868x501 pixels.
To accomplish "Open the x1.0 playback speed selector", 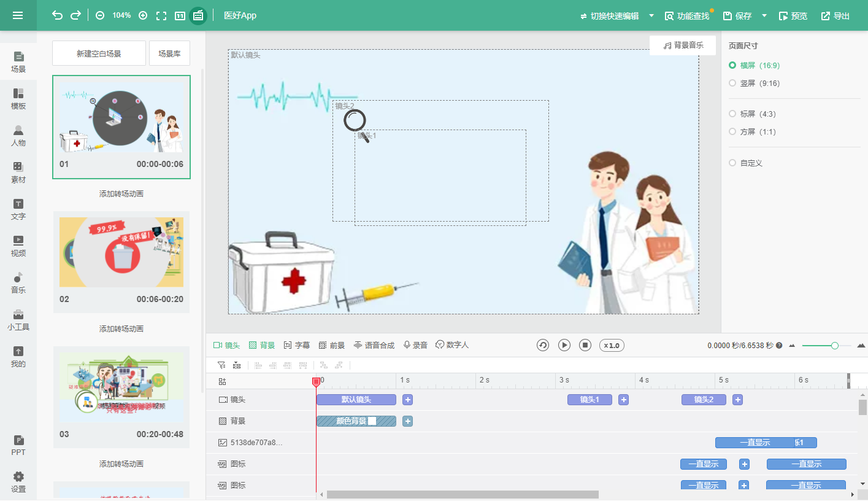I will (612, 346).
